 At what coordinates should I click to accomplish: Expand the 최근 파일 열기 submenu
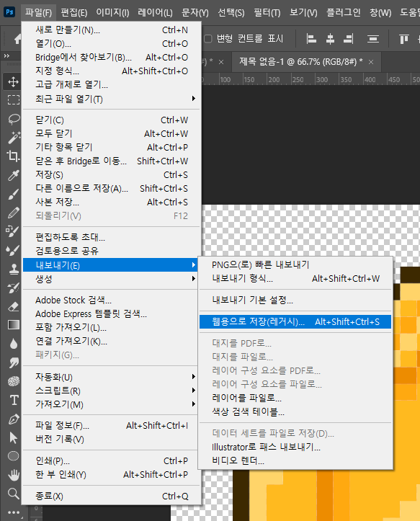pyautogui.click(x=112, y=99)
